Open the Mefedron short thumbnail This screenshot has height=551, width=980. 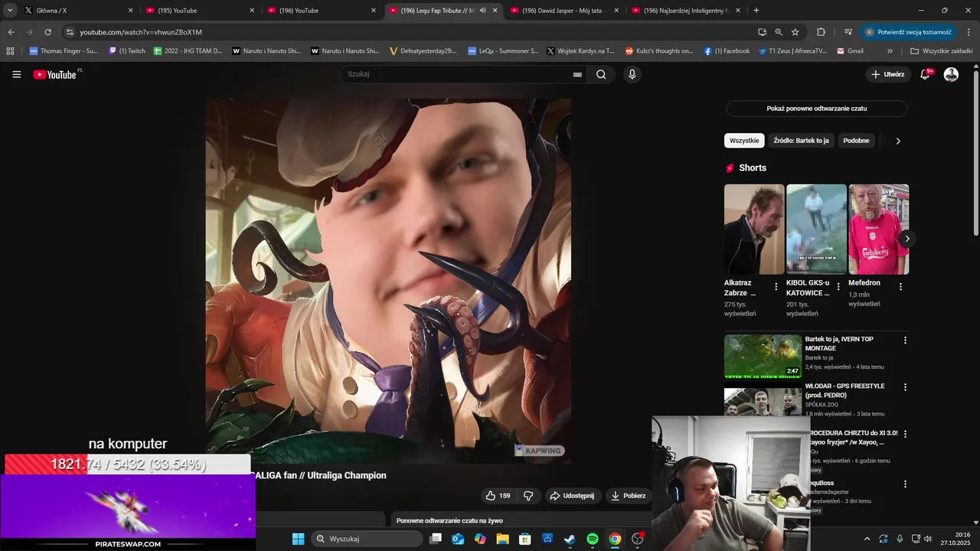tap(878, 229)
